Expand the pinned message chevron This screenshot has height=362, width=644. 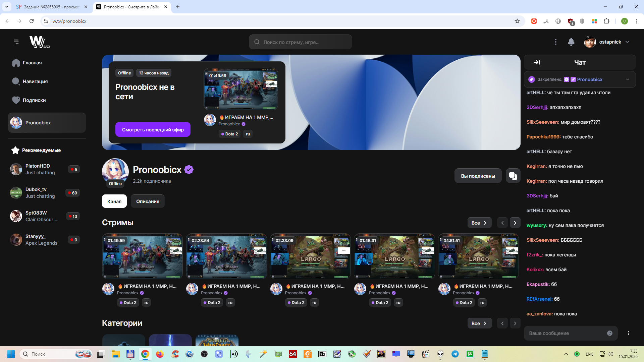click(627, 79)
